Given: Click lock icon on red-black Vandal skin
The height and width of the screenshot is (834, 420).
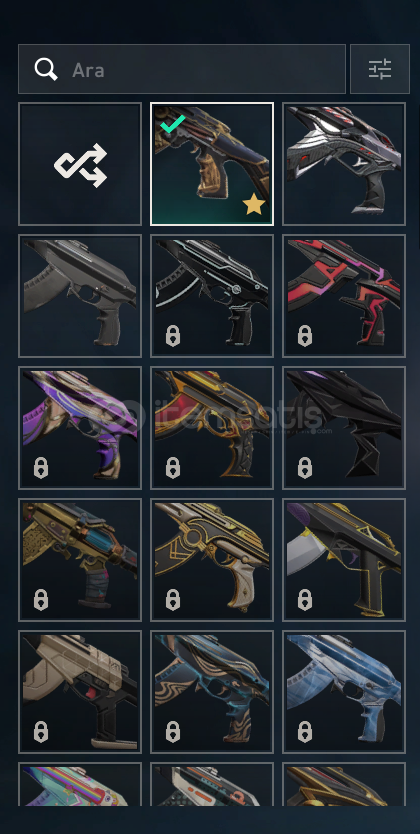Looking at the screenshot, I should click(x=305, y=336).
